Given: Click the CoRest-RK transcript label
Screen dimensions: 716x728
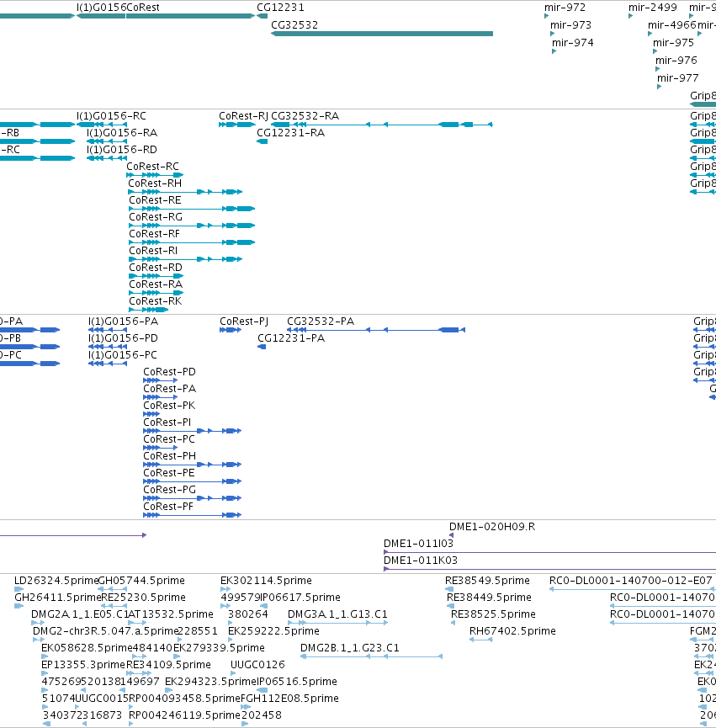Looking at the screenshot, I should (156, 300).
